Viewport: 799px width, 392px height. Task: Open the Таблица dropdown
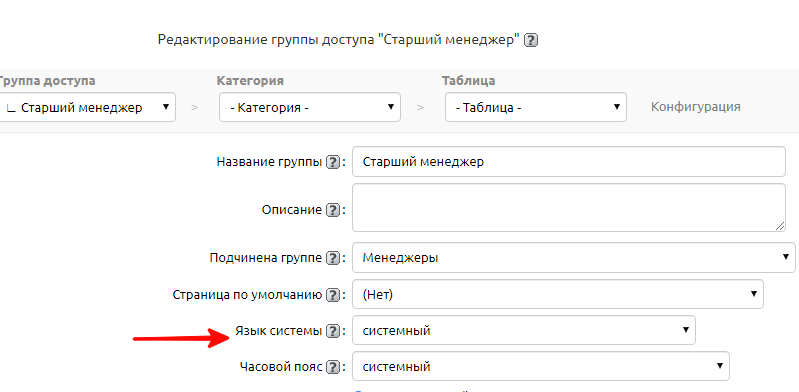536,107
